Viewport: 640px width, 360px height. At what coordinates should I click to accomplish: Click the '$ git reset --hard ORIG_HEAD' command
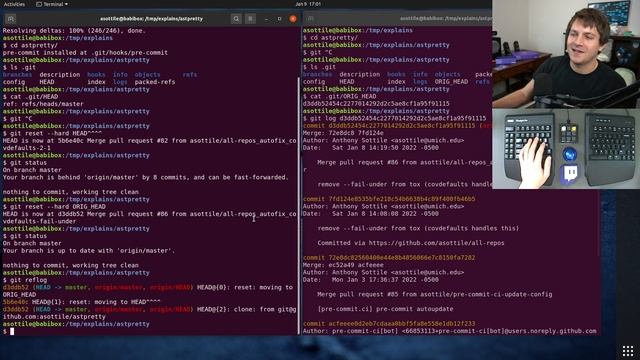(x=54, y=207)
